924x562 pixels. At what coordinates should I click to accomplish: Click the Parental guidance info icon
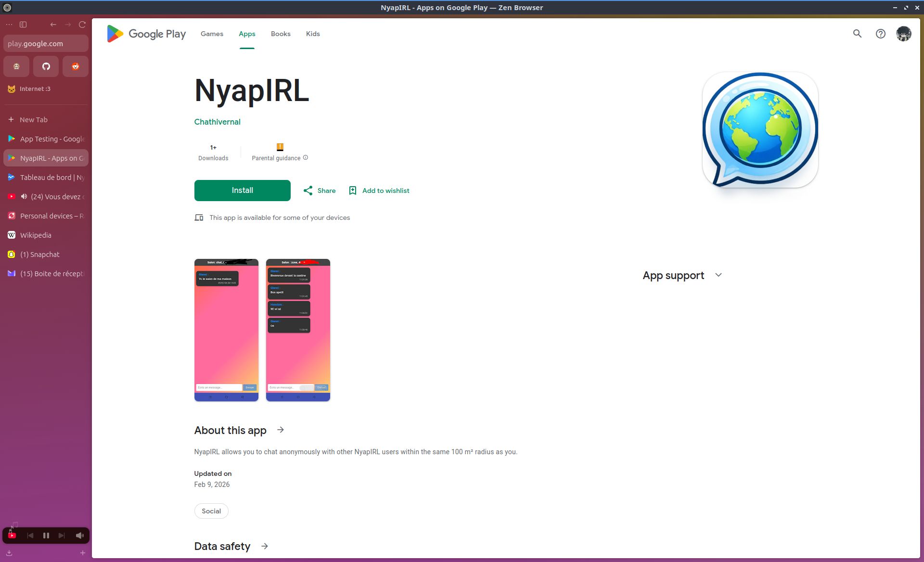coord(306,158)
